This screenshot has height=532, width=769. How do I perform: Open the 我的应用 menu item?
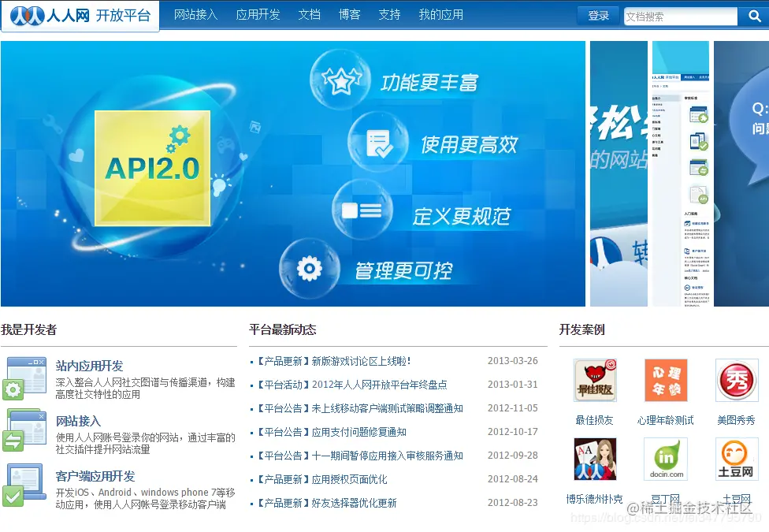point(441,15)
